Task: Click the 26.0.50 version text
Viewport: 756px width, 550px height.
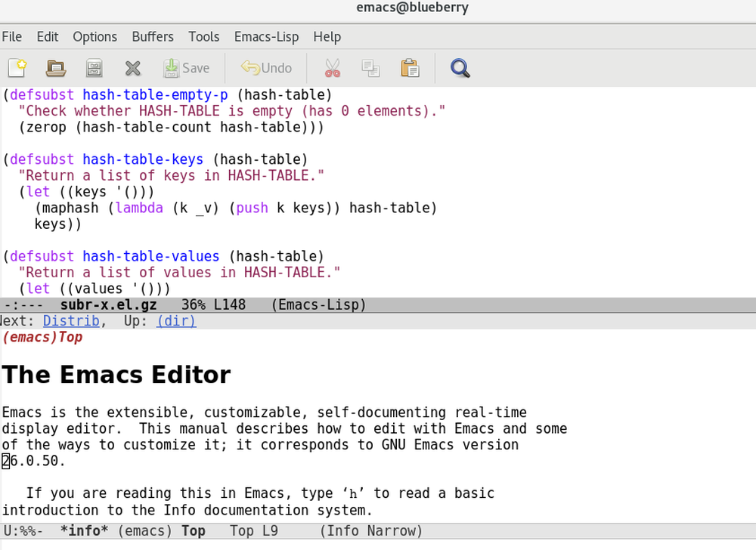Action: pyautogui.click(x=33, y=461)
